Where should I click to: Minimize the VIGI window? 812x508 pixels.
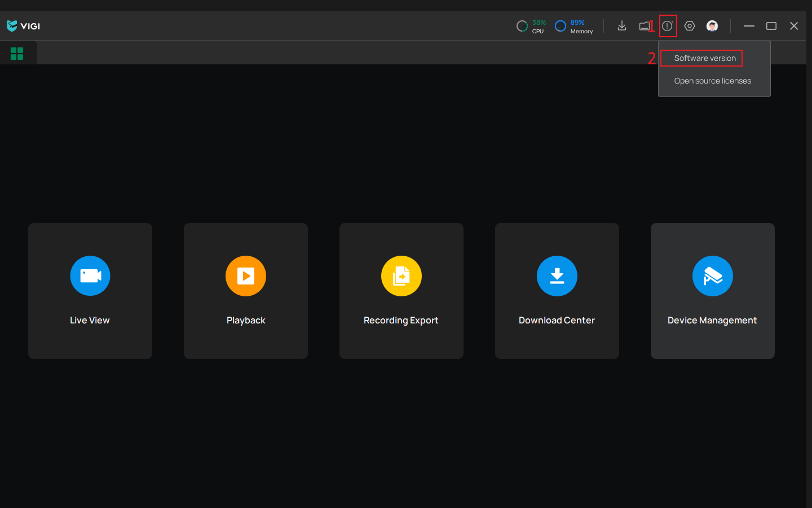tap(749, 26)
